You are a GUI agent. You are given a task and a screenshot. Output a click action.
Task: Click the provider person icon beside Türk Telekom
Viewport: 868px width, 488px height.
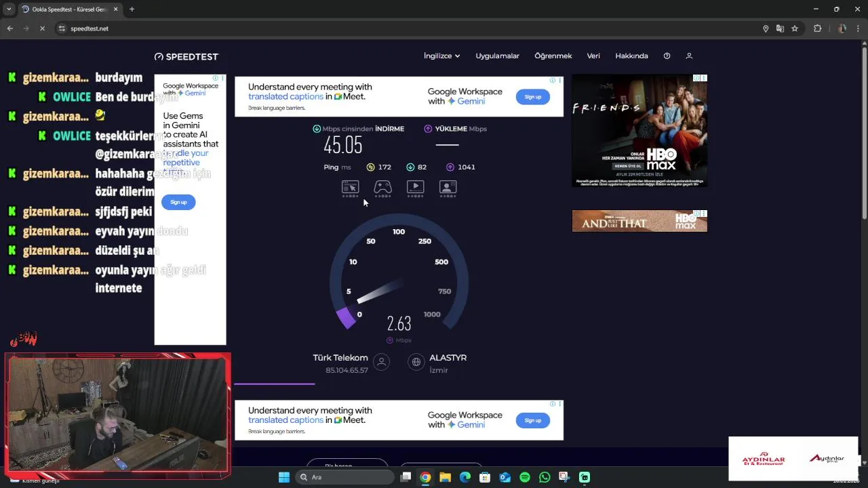[382, 363]
